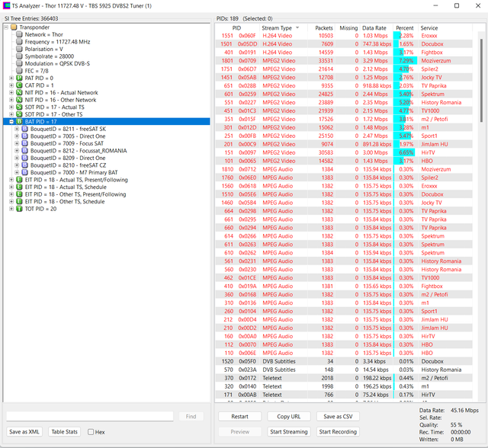Select the Eroxxx H.264 Video row PID 1551
This screenshot has width=488, height=448.
pyautogui.click(x=344, y=36)
